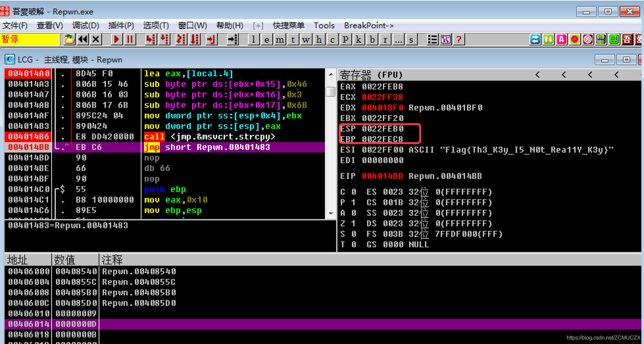Screen dimensions: 644x344
Task: Click the 地址 column header in dump
Action: tap(28, 260)
